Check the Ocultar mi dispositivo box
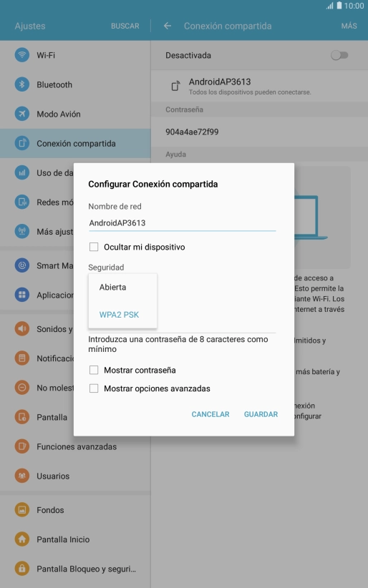 coord(94,247)
